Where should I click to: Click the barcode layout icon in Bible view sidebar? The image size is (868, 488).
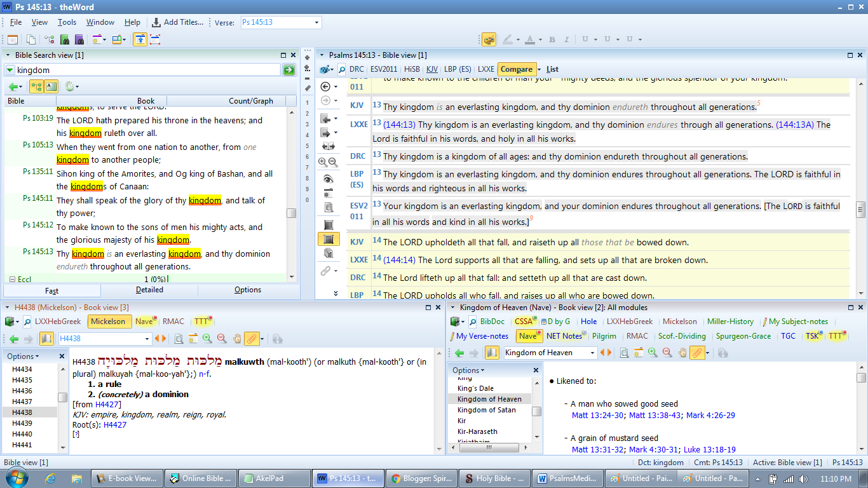pos(328,225)
